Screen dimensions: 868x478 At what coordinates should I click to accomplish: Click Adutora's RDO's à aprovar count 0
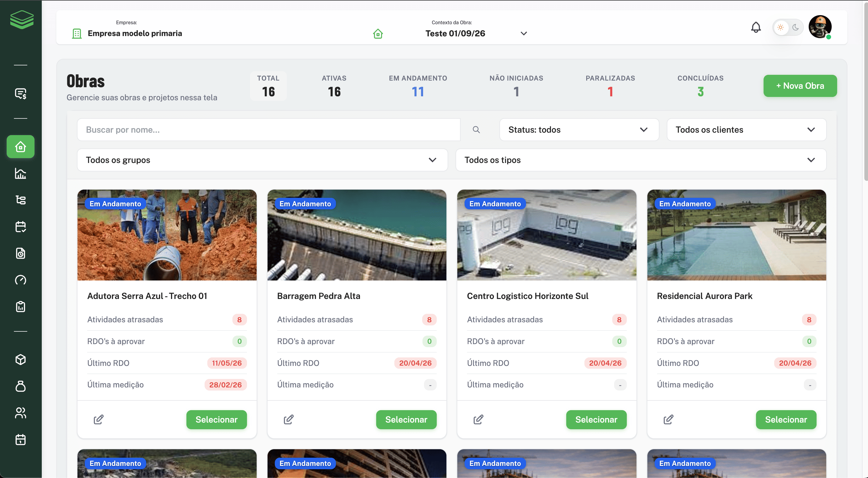(240, 341)
